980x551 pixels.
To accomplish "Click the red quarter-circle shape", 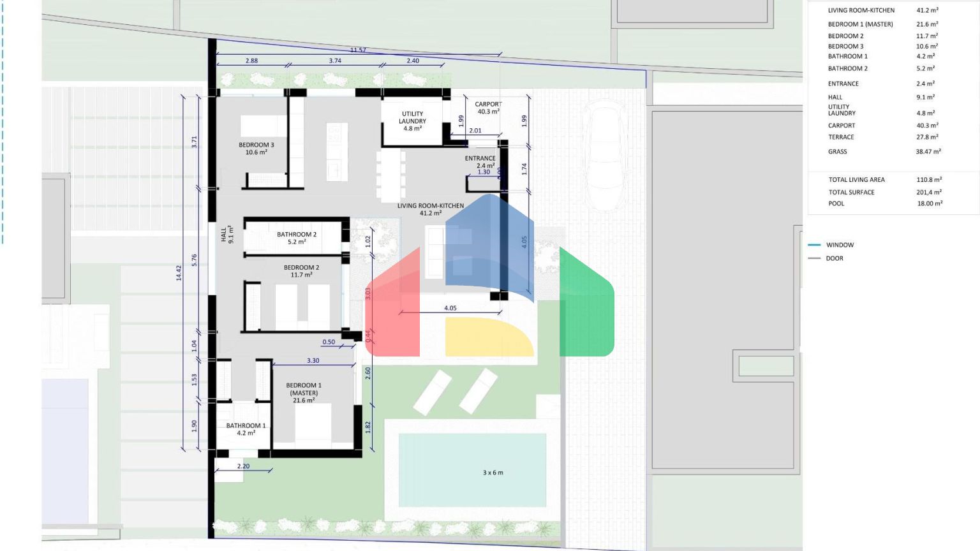I will point(396,306).
